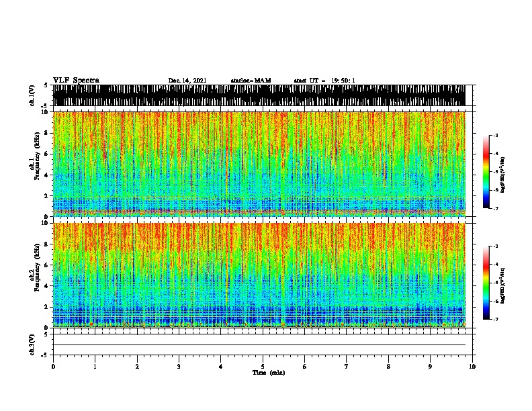Click the "-3" label on ch.1 colorbar
This screenshot has width=532, height=411.
pyautogui.click(x=495, y=135)
